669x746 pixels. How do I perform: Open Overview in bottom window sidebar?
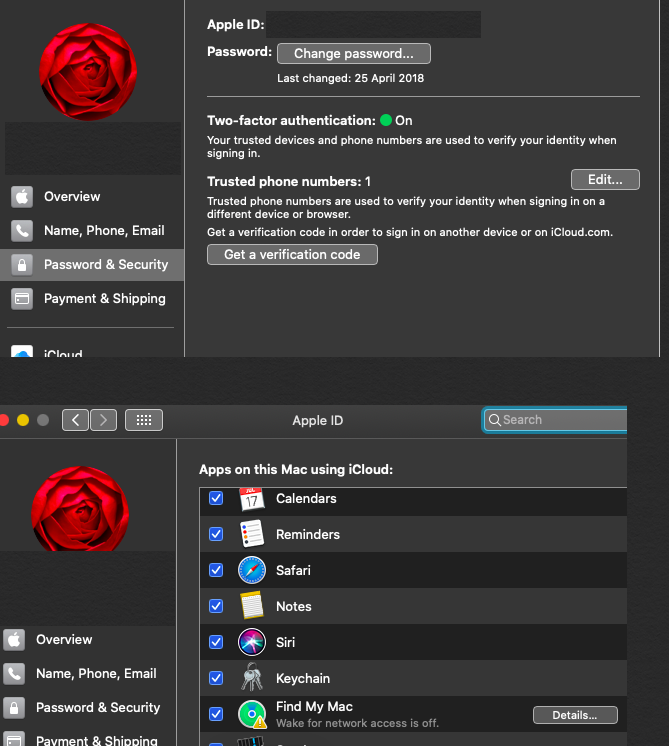[88, 640]
